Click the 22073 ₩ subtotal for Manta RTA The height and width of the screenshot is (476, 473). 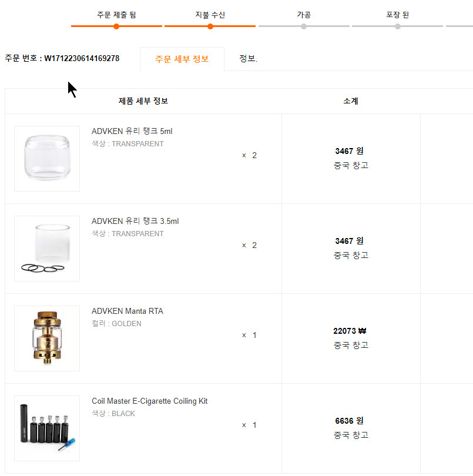(x=350, y=331)
